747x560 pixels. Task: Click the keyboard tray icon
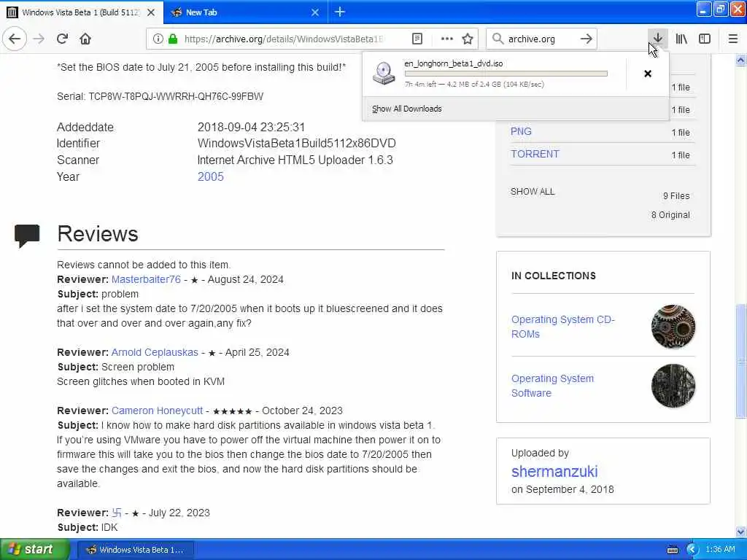672,550
